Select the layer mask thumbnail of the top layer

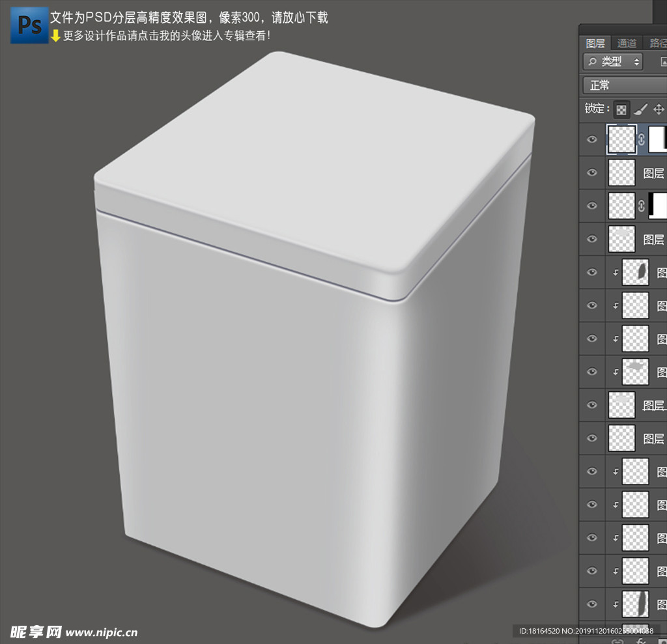click(657, 139)
